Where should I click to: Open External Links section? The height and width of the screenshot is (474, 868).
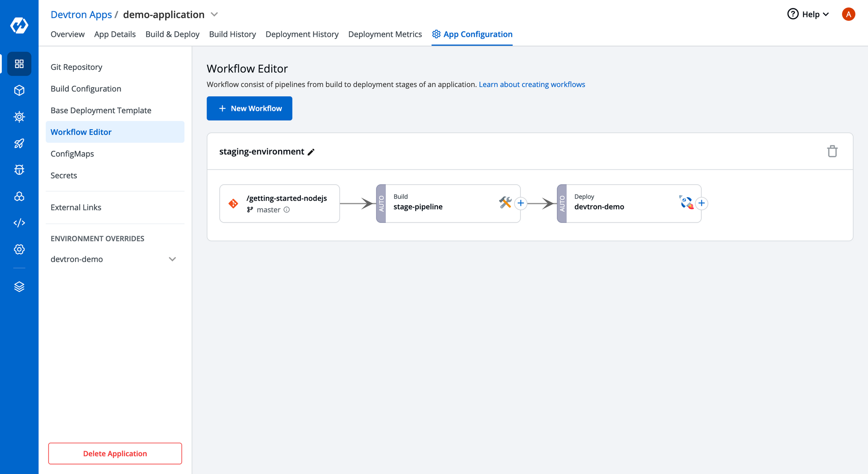[115, 208]
